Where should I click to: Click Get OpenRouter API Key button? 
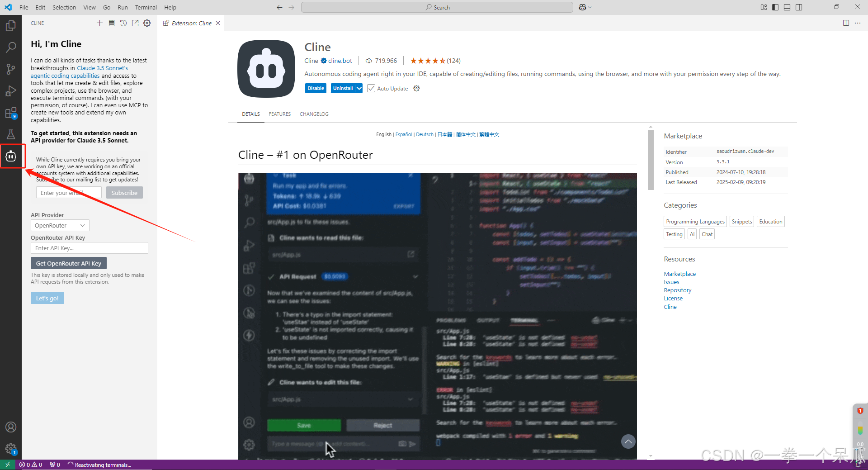tap(69, 263)
